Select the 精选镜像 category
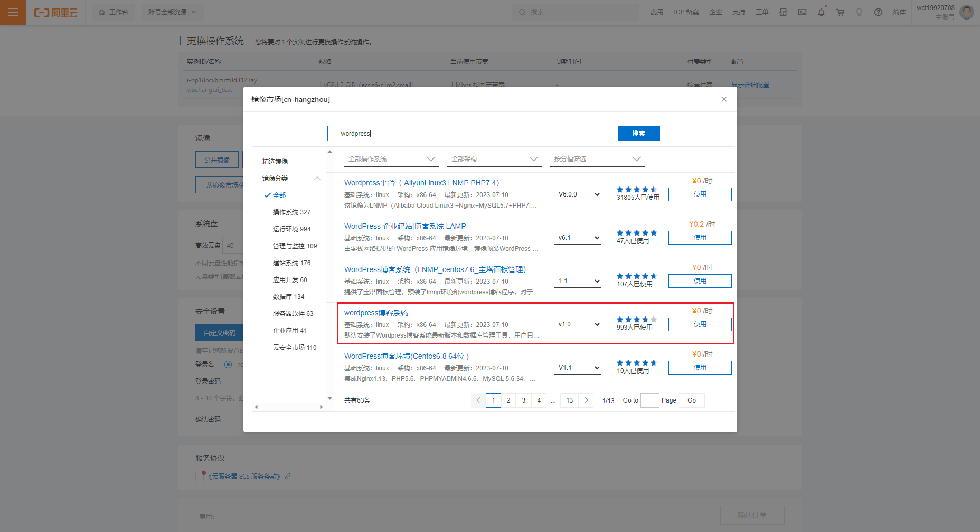 275,162
